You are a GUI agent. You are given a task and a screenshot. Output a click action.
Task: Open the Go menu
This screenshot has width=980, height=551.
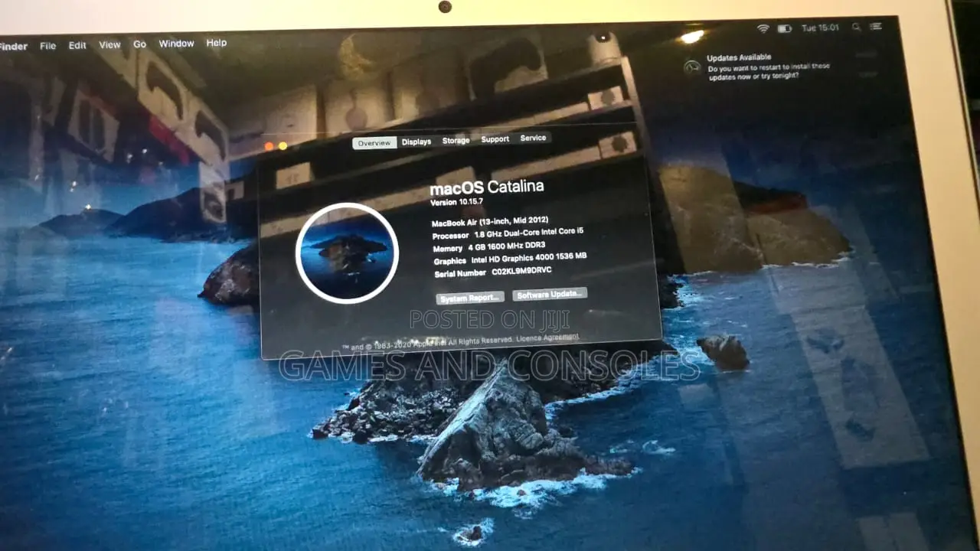pos(139,44)
